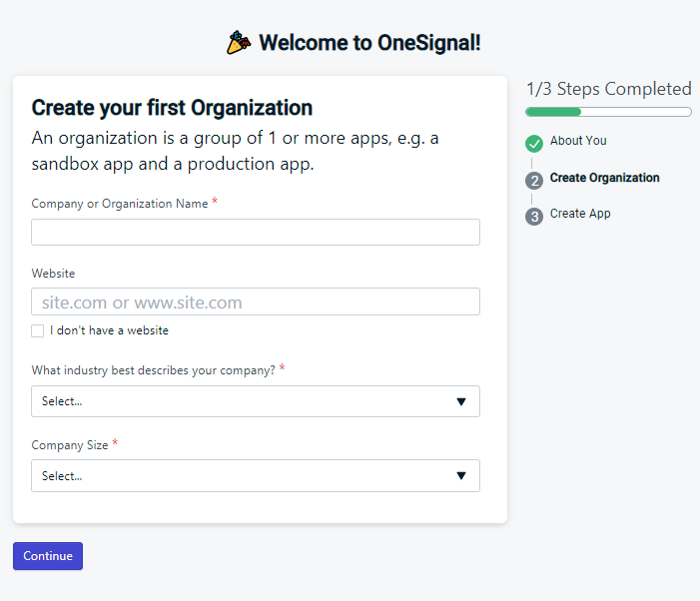
Task: Check the "I don't have a website" checkbox
Action: tap(38, 331)
